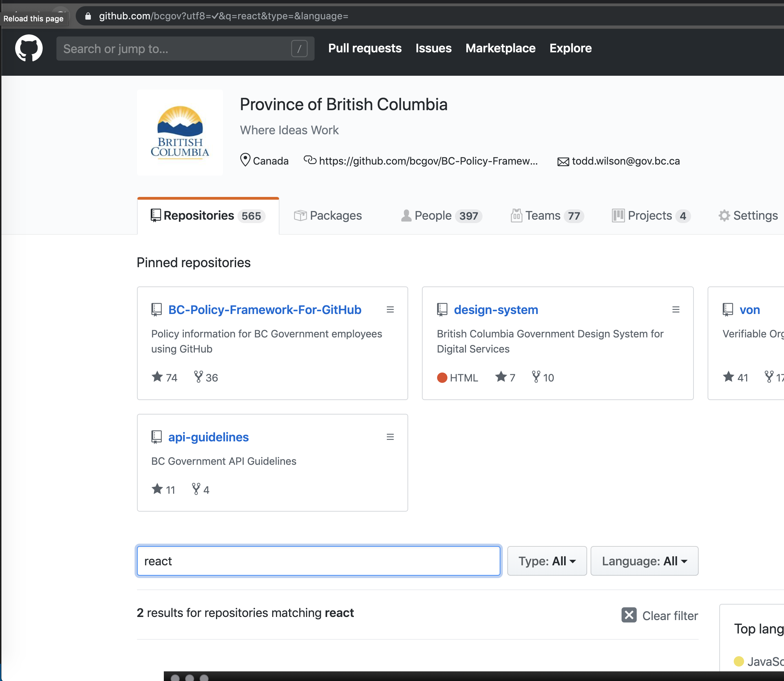Open the api-guidelines repository link
Image resolution: width=784 pixels, height=681 pixels.
pos(209,437)
